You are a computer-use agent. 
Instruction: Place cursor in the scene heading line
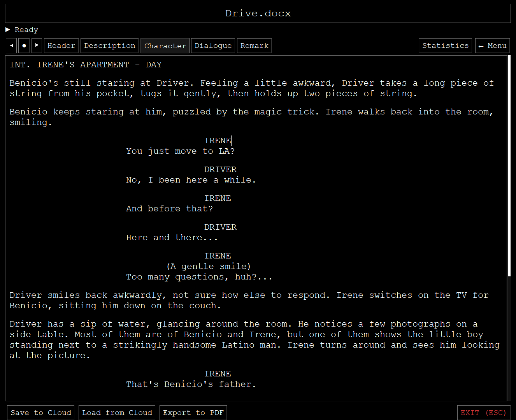(x=86, y=65)
